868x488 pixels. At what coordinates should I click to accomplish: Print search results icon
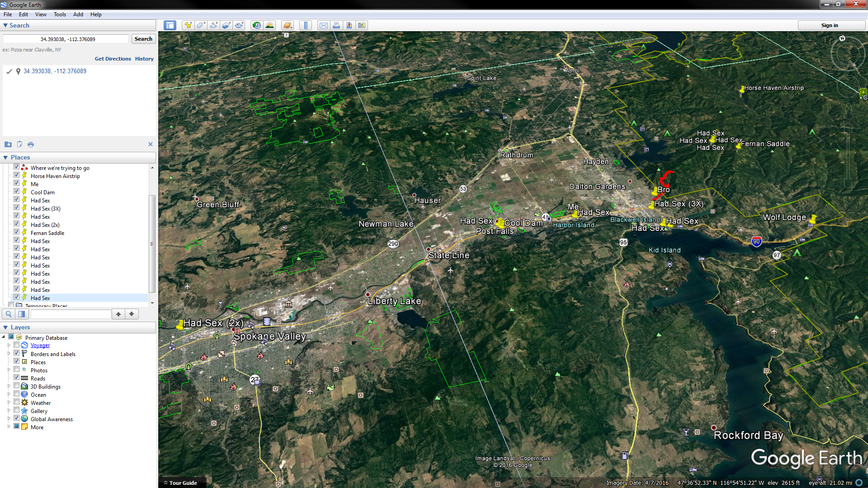point(31,144)
